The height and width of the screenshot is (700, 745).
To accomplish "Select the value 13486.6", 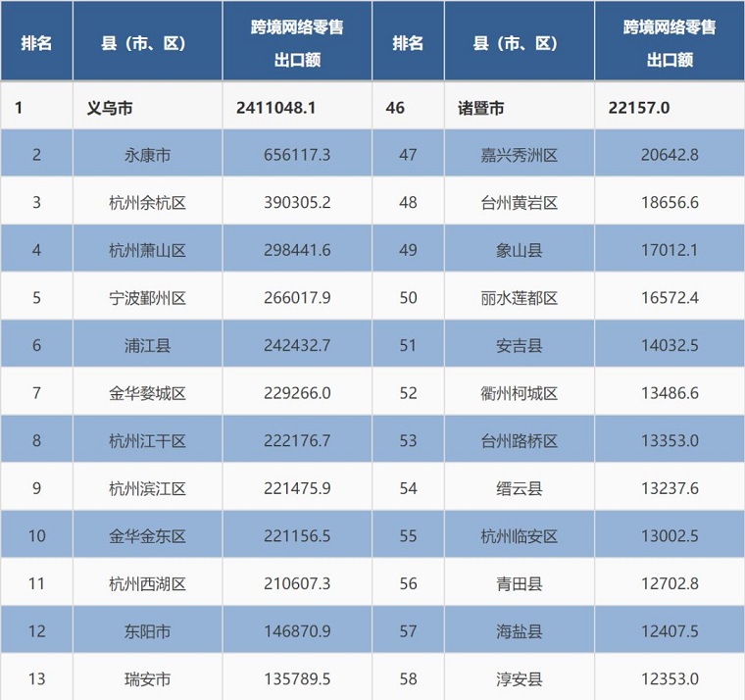I will click(670, 393).
